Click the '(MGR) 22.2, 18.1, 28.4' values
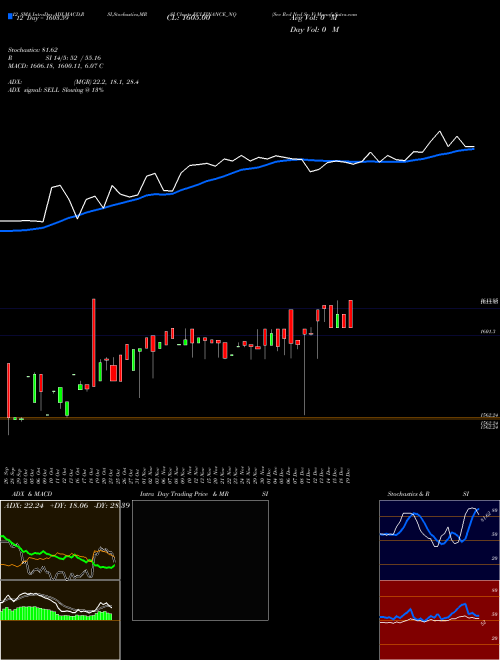The image size is (500, 660). [x=106, y=82]
